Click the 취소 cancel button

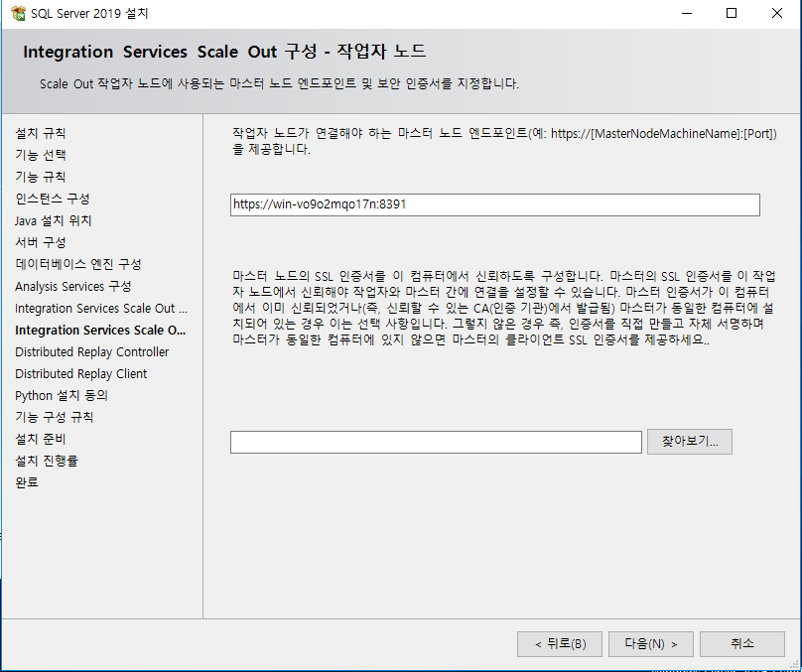click(x=742, y=644)
